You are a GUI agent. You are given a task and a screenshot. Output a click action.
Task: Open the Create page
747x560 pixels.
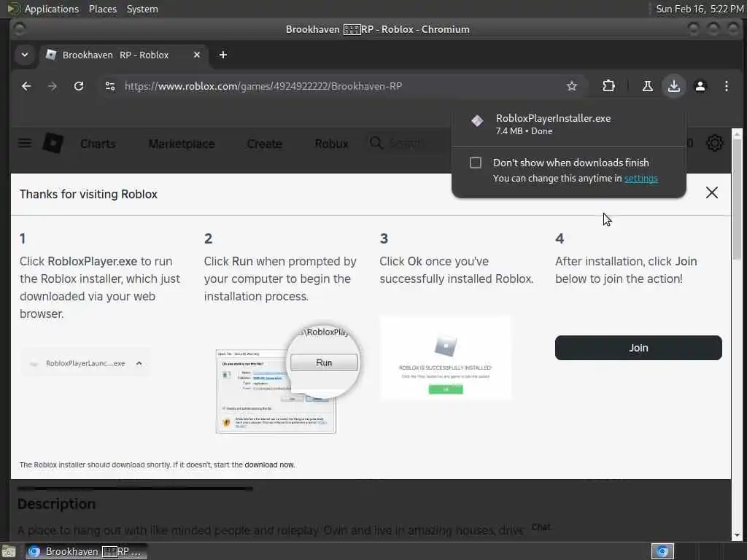tap(264, 144)
